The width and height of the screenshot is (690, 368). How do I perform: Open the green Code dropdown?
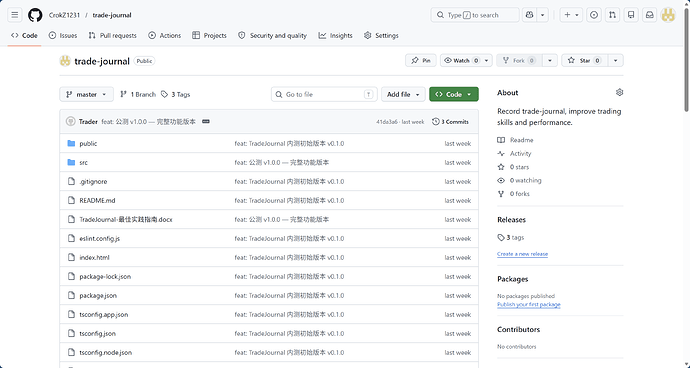coord(454,94)
